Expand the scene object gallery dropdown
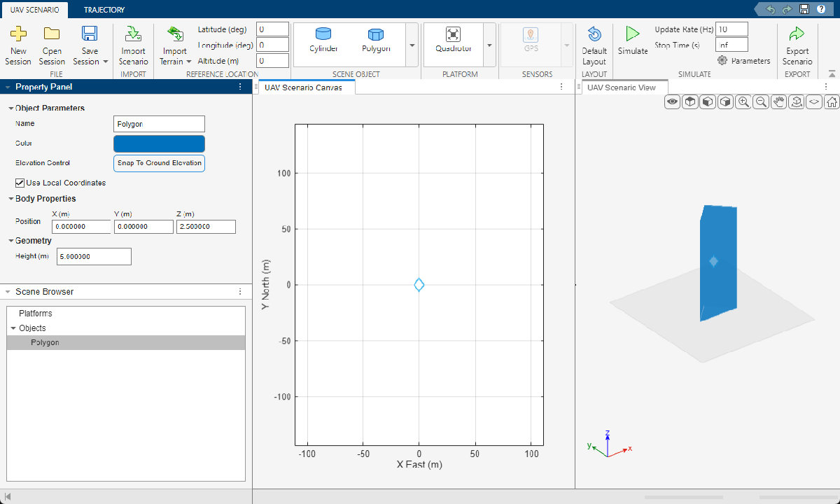 pyautogui.click(x=412, y=45)
